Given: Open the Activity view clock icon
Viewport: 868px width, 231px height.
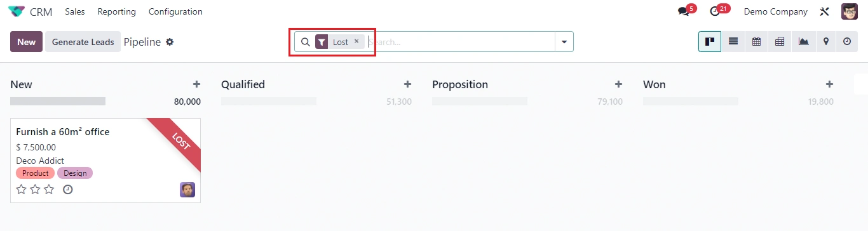Looking at the screenshot, I should pyautogui.click(x=847, y=42).
